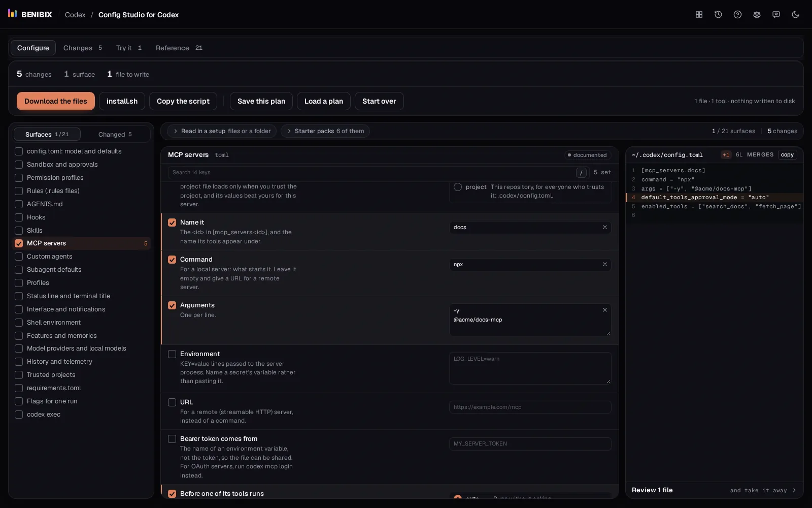Image resolution: width=812 pixels, height=508 pixels.
Task: Open the history clock icon
Action: [x=718, y=15]
